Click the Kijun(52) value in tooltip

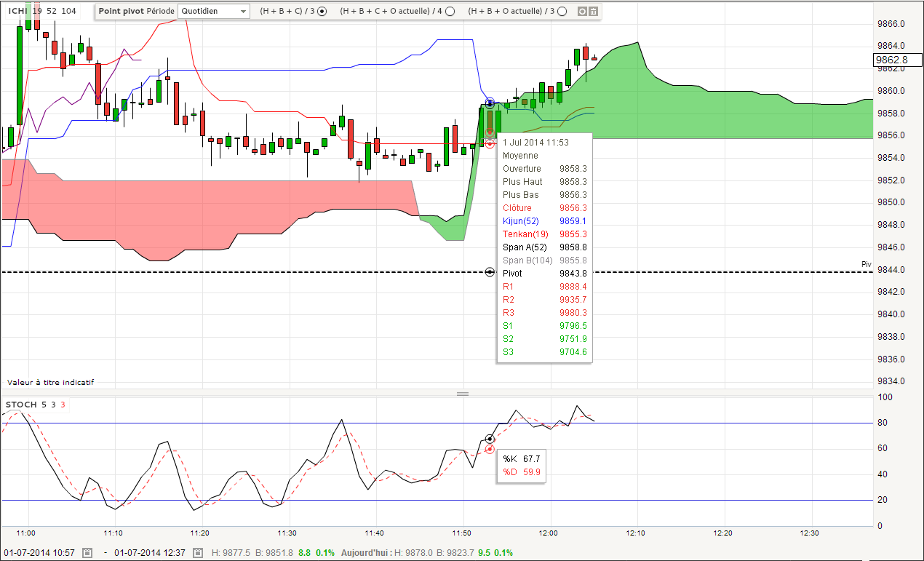coord(573,220)
